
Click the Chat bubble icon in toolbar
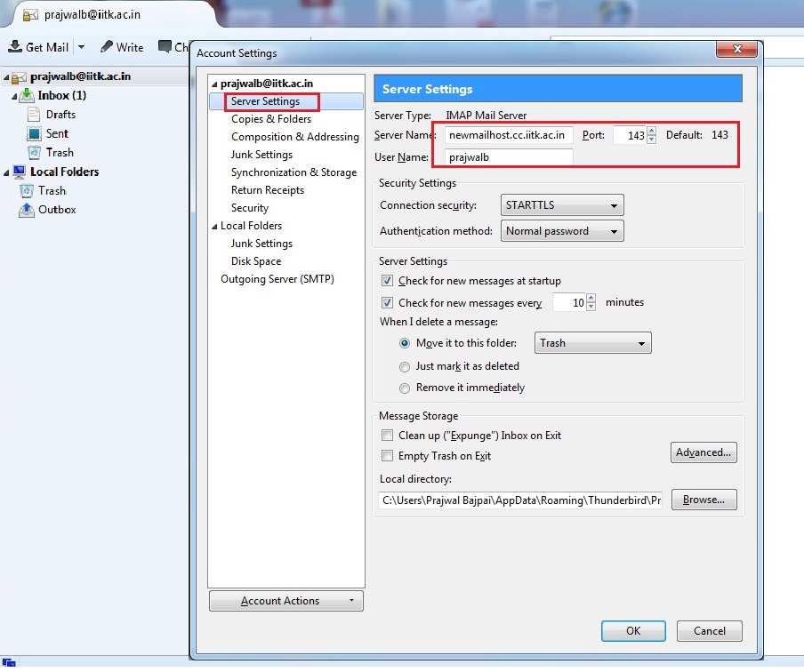tap(165, 46)
